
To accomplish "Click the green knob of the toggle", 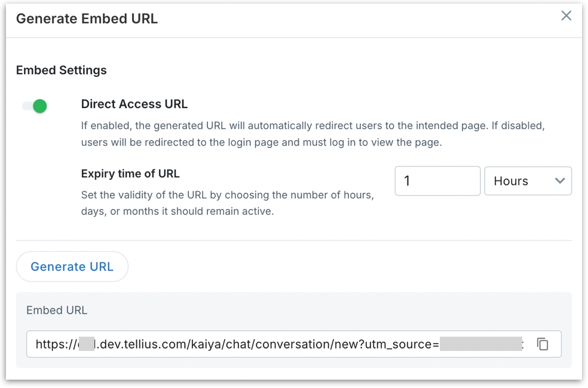I will coord(40,106).
